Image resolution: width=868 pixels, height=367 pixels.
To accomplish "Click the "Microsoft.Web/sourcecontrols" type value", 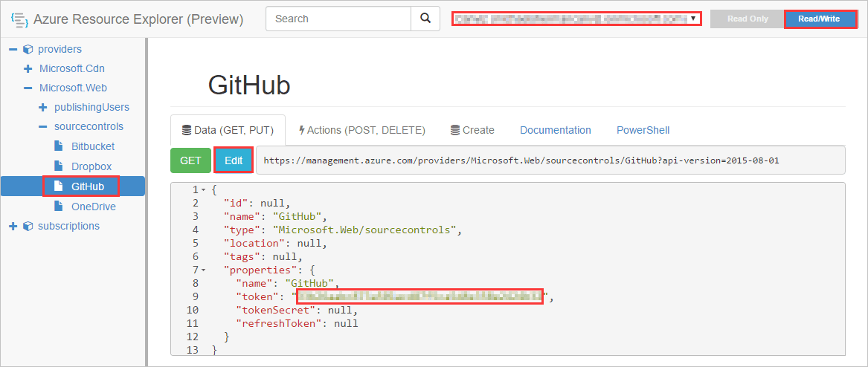I will 365,230.
